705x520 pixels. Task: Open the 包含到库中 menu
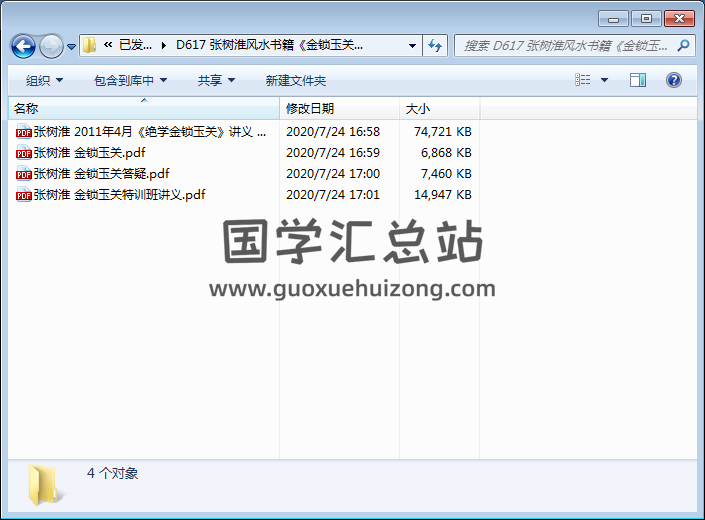click(x=130, y=80)
